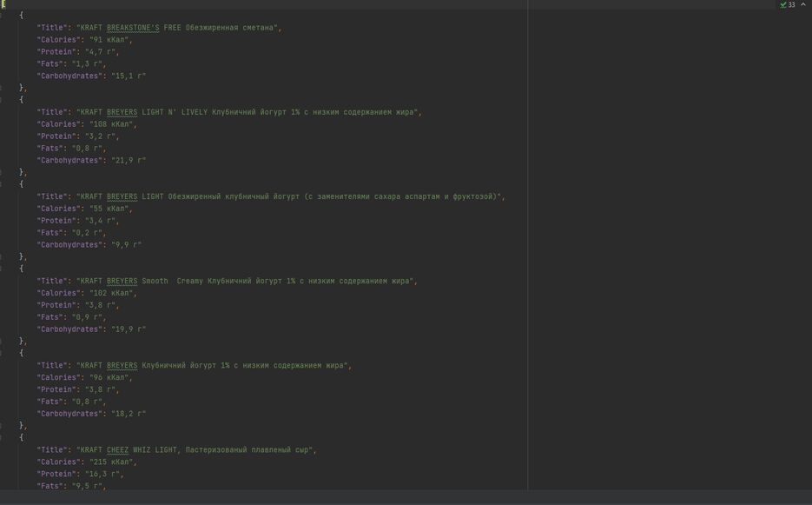Click the closing brace after Carbohydrates 15,1 г
The width and height of the screenshot is (812, 505).
click(23, 88)
